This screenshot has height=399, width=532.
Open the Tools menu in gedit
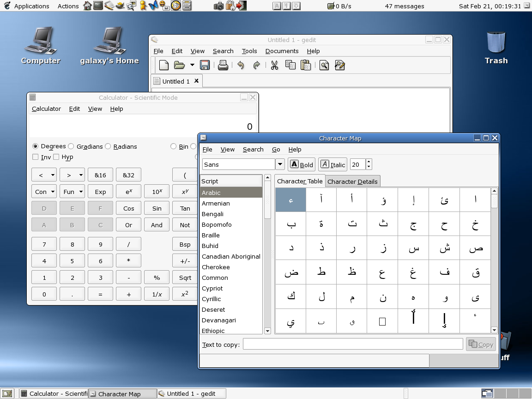[249, 51]
